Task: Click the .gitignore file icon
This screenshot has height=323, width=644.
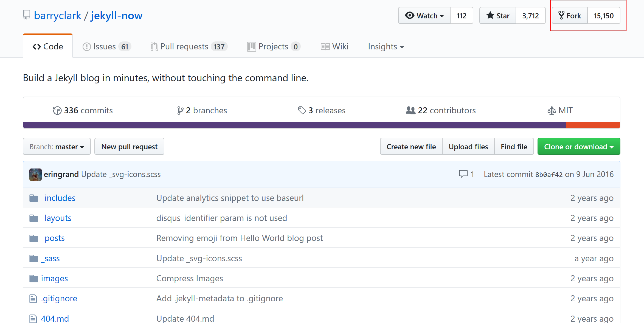Action: point(33,299)
